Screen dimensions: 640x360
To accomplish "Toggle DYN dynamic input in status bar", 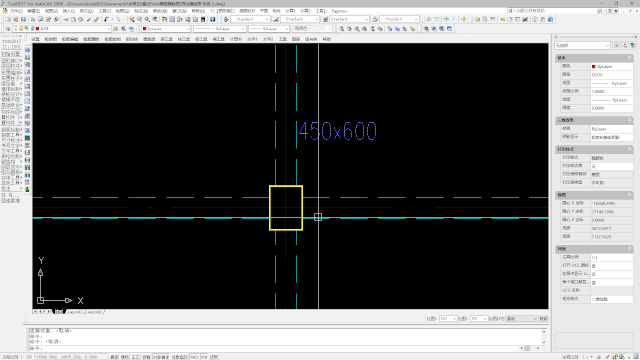I will pyautogui.click(x=204, y=357).
